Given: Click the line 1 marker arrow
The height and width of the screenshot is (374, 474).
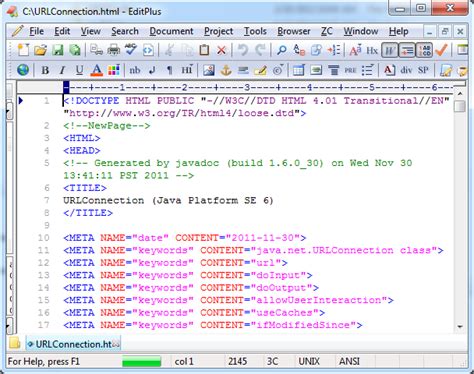Looking at the screenshot, I should [x=21, y=100].
